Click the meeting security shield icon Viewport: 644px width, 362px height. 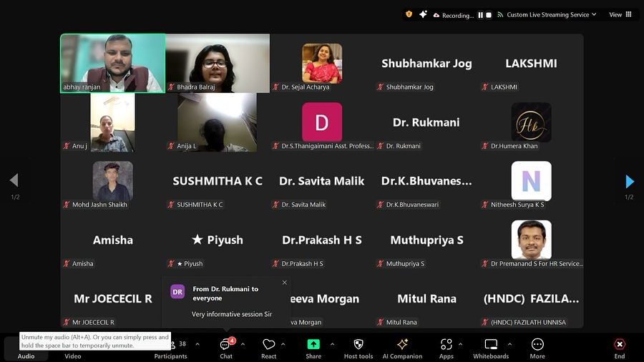point(409,14)
